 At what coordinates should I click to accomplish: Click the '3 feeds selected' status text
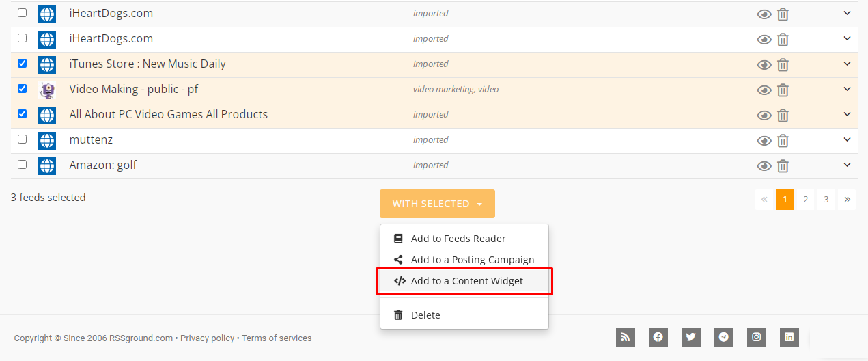click(48, 198)
